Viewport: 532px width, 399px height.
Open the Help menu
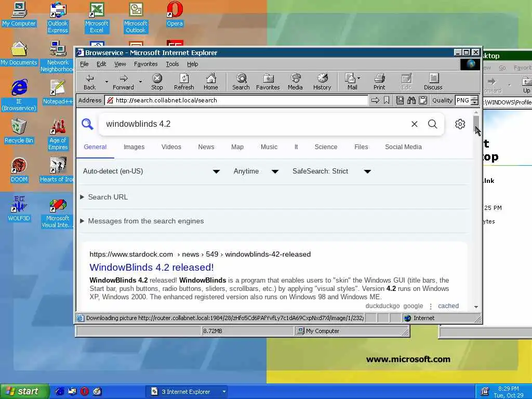click(x=192, y=64)
